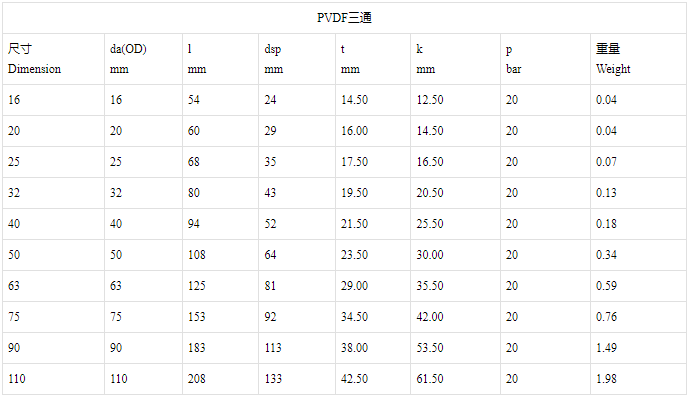Select k value 14.50 in the 20 row

(430, 131)
